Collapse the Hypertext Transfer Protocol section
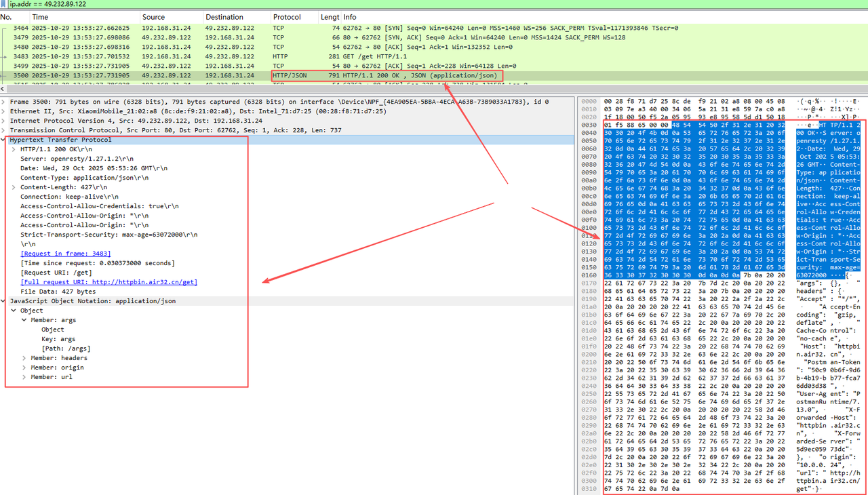 click(x=5, y=140)
